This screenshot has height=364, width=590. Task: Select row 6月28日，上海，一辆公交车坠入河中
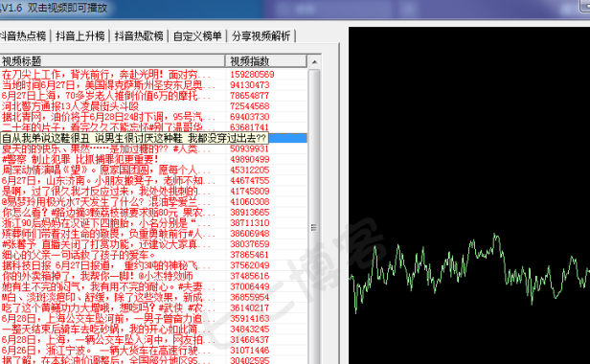[153, 339]
